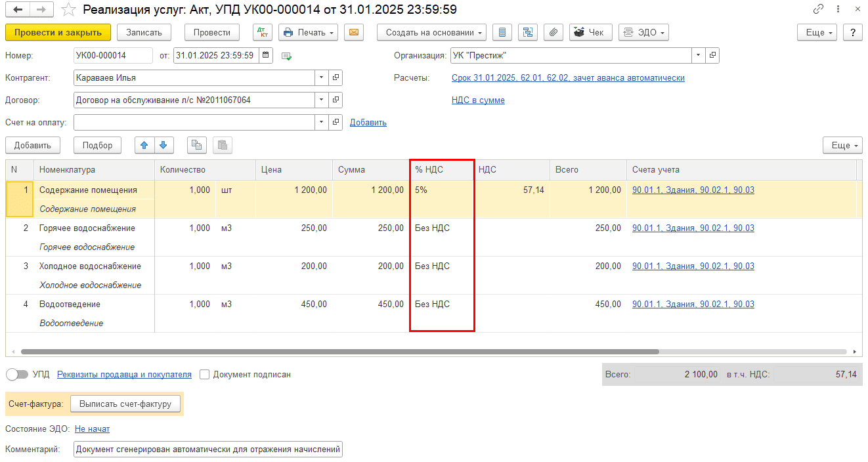
Task: Go back using the left arrow
Action: pyautogui.click(x=18, y=10)
